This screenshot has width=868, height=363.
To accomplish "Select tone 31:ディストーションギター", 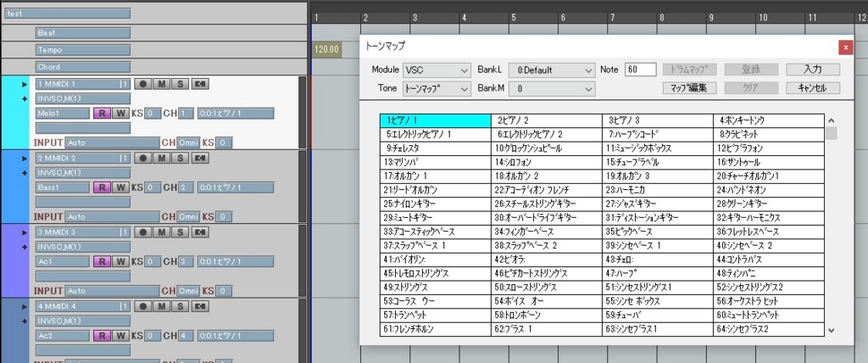I will tap(658, 217).
